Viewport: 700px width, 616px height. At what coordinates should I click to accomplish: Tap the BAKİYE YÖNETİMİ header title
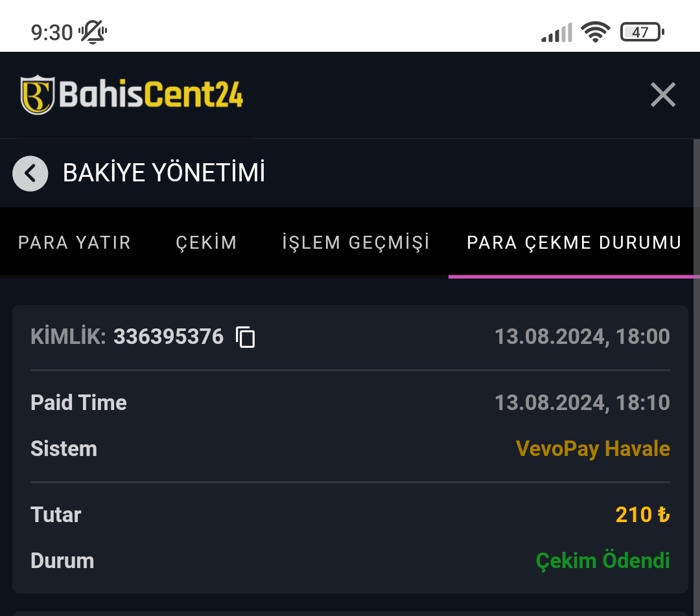point(164,174)
